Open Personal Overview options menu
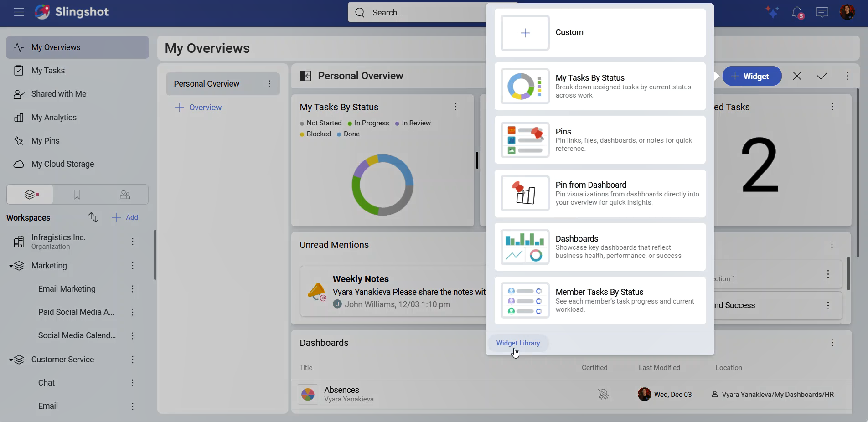The image size is (868, 422). tap(269, 84)
